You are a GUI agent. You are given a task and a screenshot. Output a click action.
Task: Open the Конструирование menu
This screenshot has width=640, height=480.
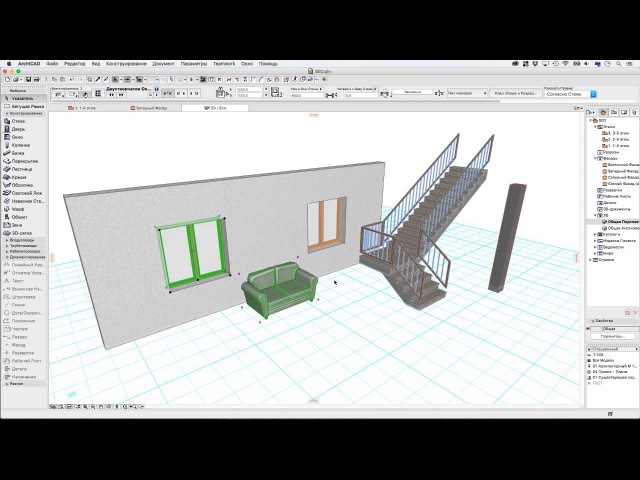(x=126, y=64)
